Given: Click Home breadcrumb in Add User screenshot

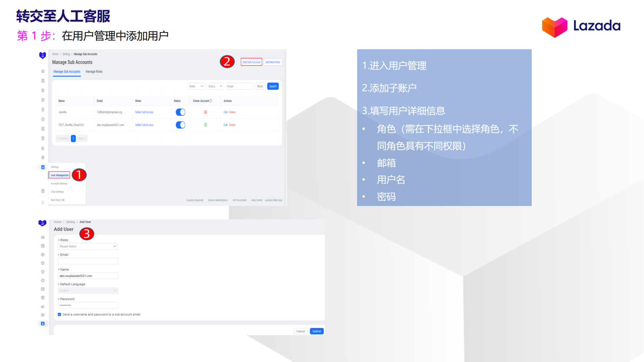Looking at the screenshot, I should [58, 222].
